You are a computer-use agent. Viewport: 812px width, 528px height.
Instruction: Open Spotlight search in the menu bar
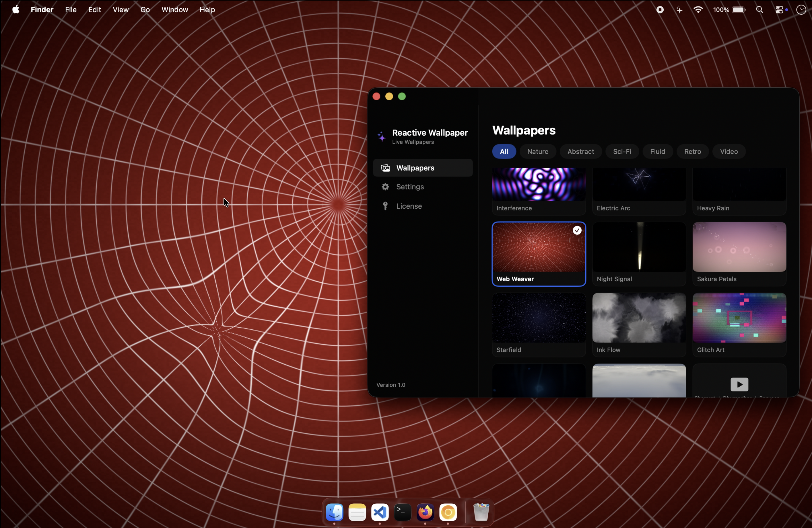pos(759,9)
